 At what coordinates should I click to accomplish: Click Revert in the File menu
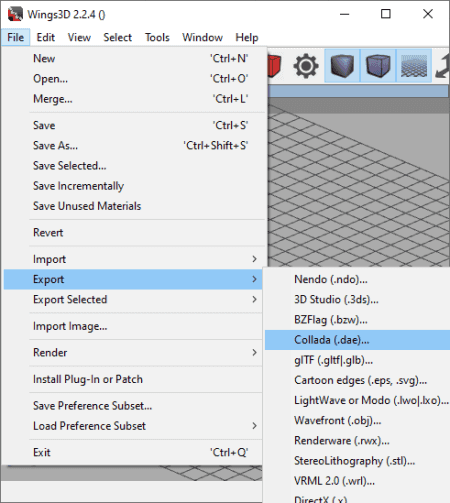[x=133, y=232]
